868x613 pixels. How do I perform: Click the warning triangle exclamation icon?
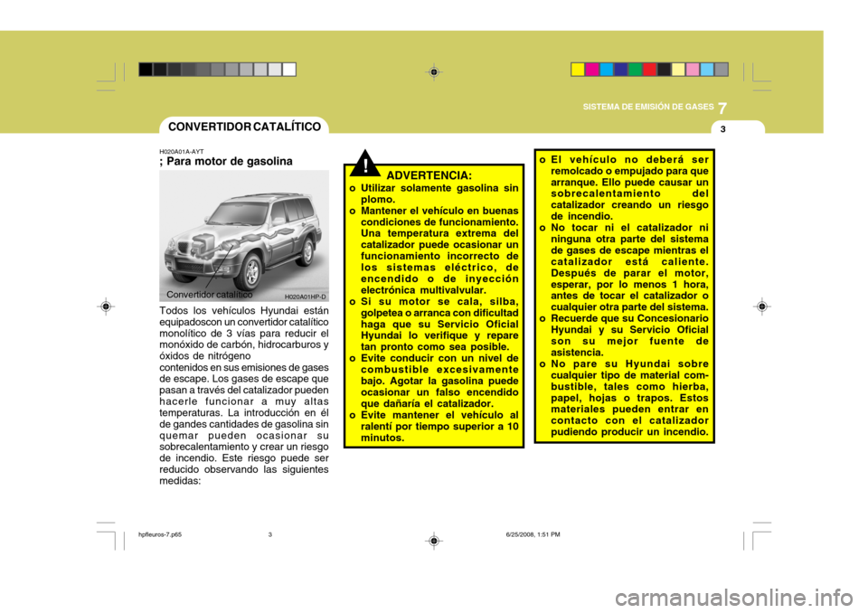tap(365, 163)
